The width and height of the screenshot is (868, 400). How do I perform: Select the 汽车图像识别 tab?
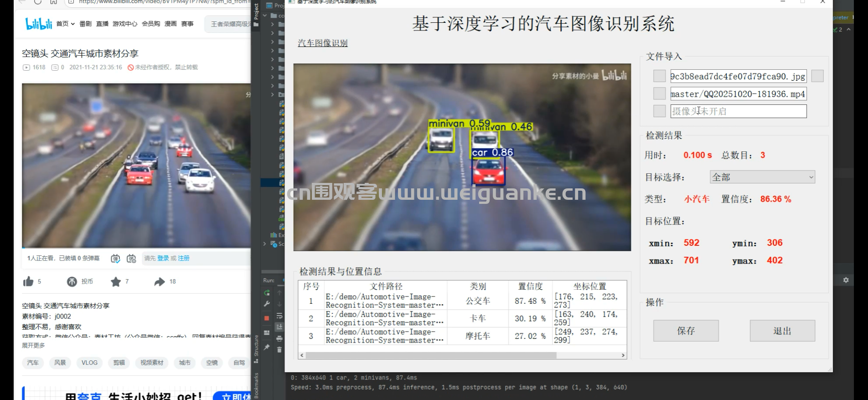tap(322, 43)
